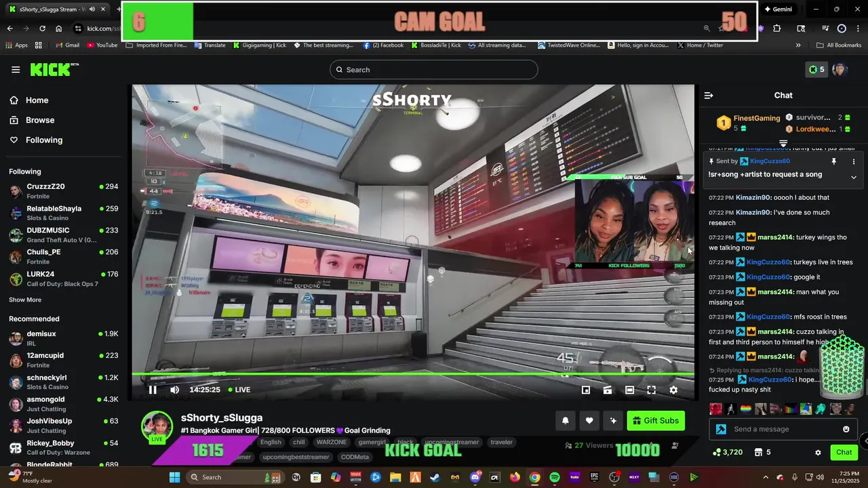Open Home / Twitter bookmark
The width and height of the screenshot is (868, 488).
point(699,45)
